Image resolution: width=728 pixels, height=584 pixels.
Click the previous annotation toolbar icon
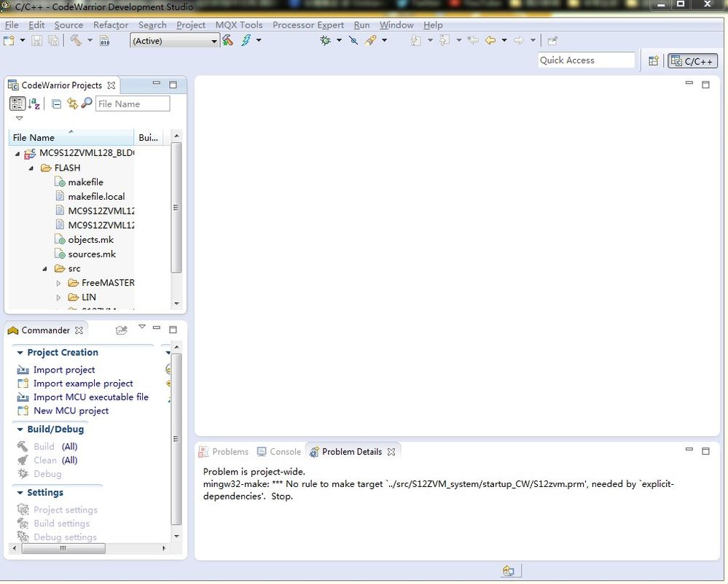click(445, 40)
